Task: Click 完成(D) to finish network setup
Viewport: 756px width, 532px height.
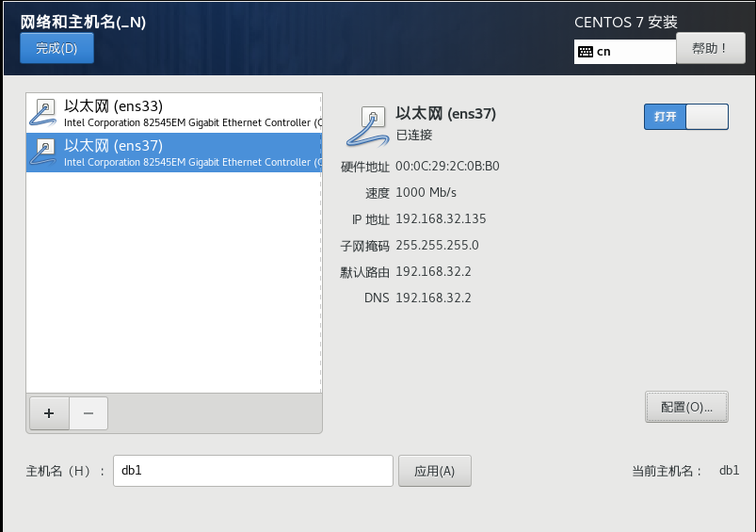Action: 56,48
